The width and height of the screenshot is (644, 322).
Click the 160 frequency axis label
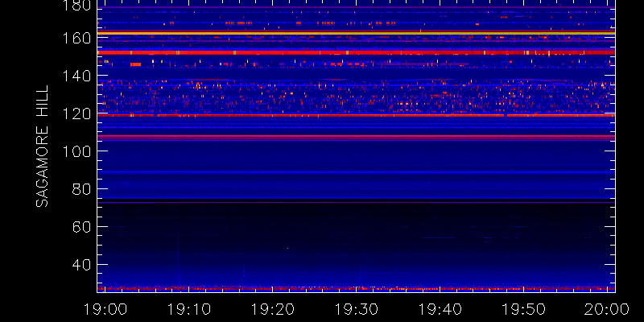click(75, 38)
